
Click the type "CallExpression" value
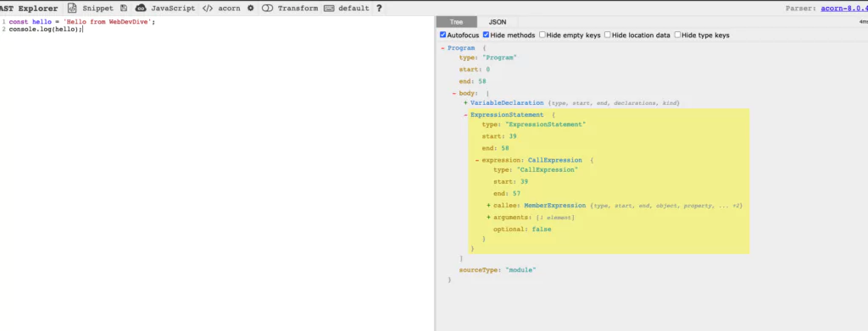(548, 169)
